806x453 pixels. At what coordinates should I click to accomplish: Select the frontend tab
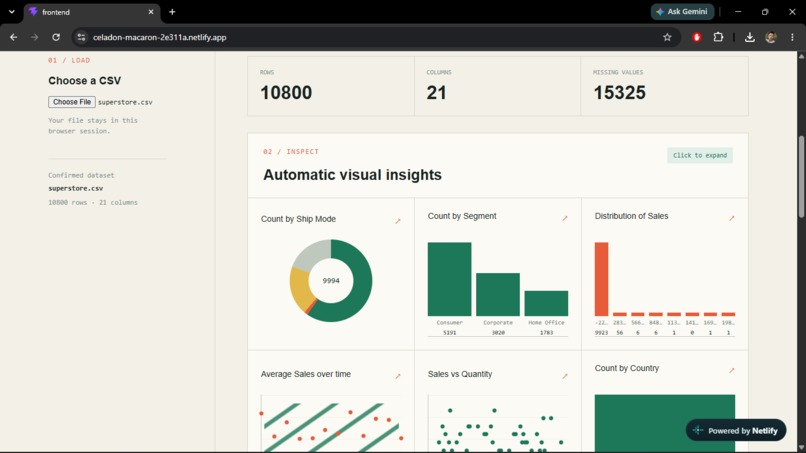click(91, 12)
